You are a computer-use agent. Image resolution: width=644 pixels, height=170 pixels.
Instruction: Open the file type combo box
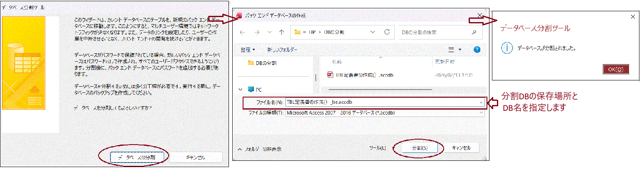(x=385, y=113)
